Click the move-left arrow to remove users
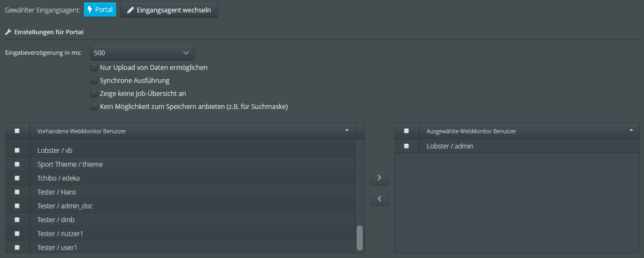Image resolution: width=644 pixels, height=258 pixels. [x=379, y=198]
